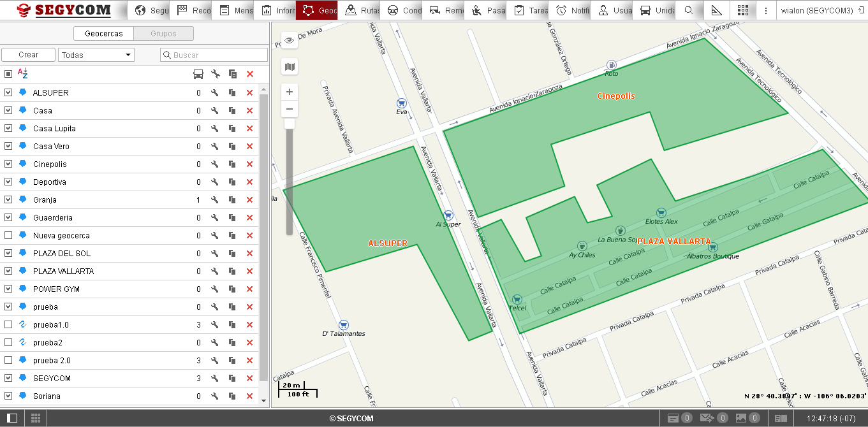Sort geofences alphabetically with A-Z icon

coord(22,73)
